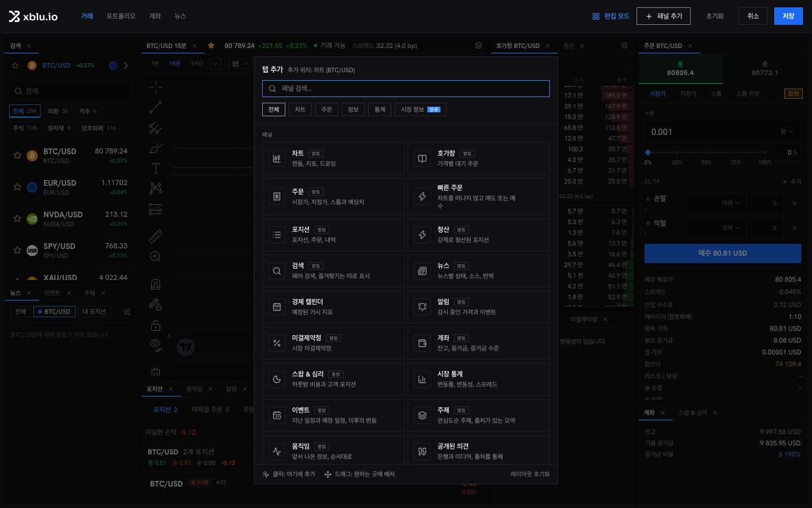Click the 0.001 quantity input field
812x508 pixels.
point(710,132)
